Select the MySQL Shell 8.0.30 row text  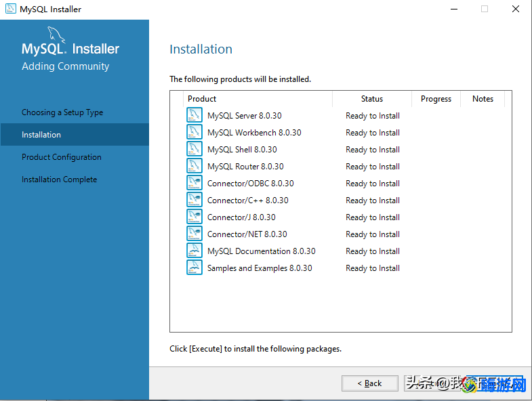pos(242,150)
